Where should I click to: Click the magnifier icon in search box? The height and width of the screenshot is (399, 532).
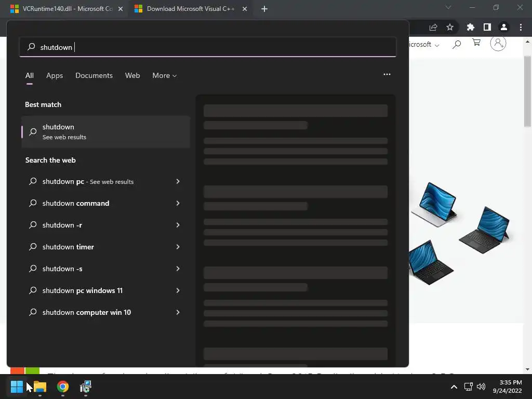tap(31, 46)
